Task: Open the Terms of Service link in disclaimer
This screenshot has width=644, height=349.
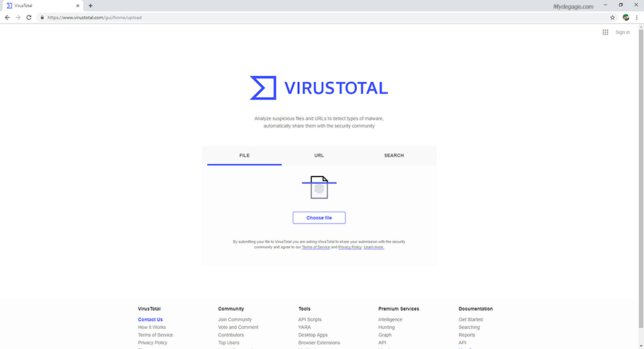Action: coord(316,247)
